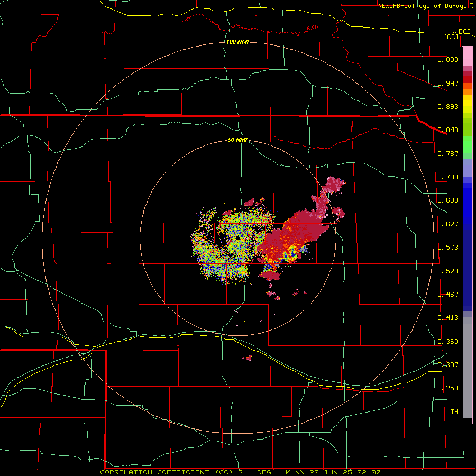Viewport: 476px width, 476px height.
Task: Pick the light pink swatch atop the color bar
Action: tap(467, 57)
